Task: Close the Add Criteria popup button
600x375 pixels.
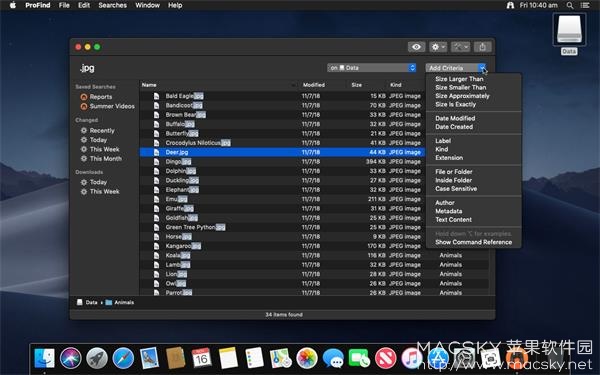Action: point(456,68)
